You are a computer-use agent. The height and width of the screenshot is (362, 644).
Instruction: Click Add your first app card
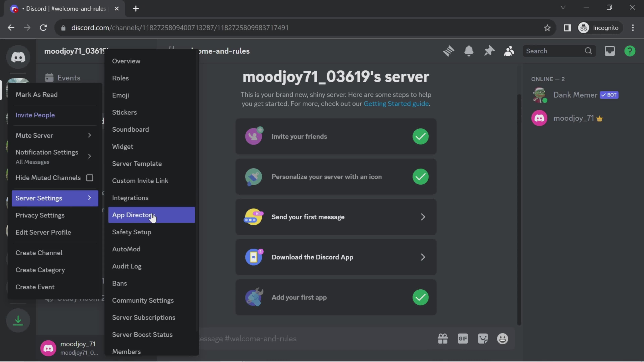336,297
